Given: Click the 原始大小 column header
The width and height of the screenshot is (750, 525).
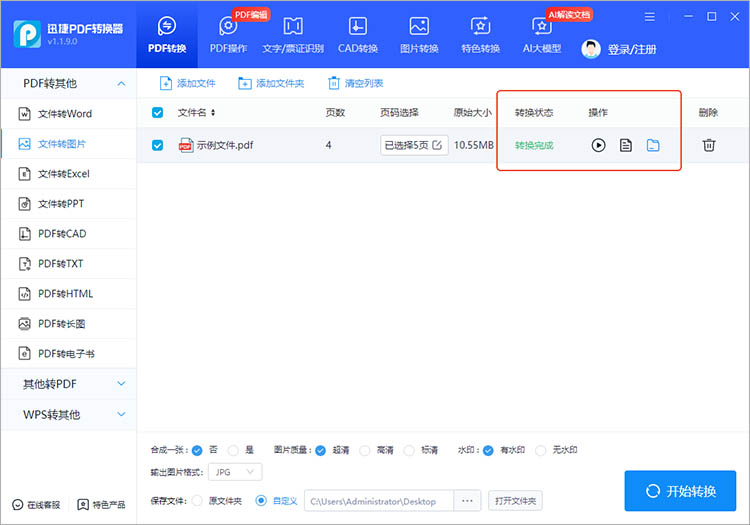Looking at the screenshot, I should pyautogui.click(x=473, y=113).
